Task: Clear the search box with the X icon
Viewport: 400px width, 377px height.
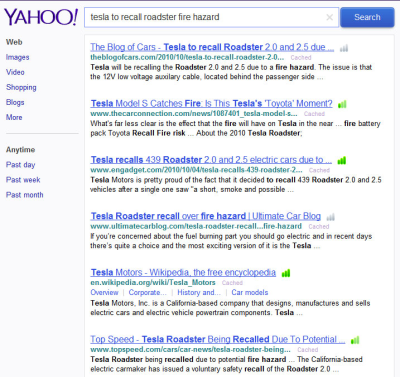Action: pos(329,17)
